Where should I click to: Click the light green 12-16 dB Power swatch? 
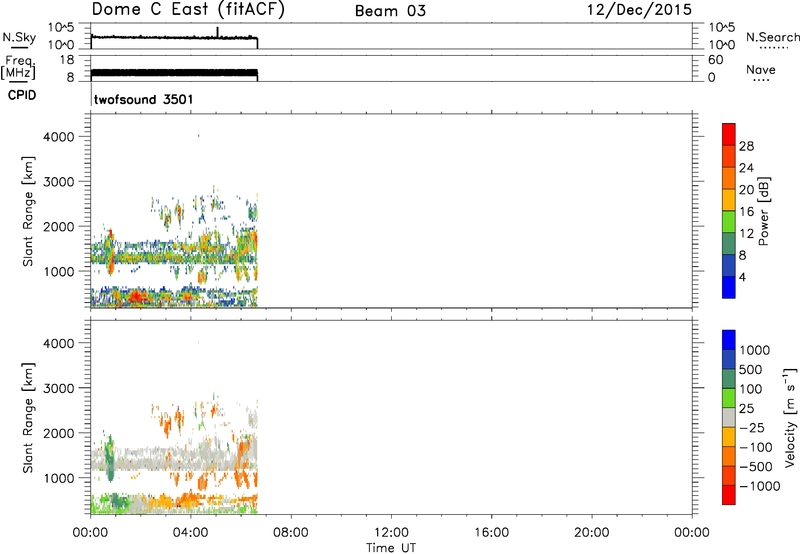729,221
